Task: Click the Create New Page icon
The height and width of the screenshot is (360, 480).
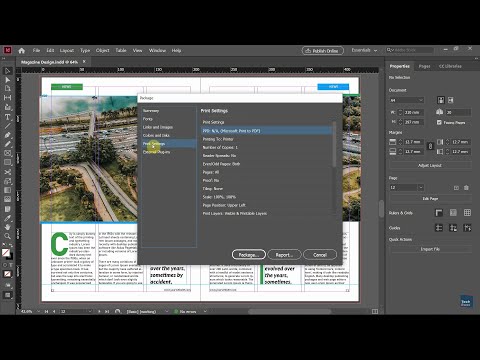Action: 456,188
